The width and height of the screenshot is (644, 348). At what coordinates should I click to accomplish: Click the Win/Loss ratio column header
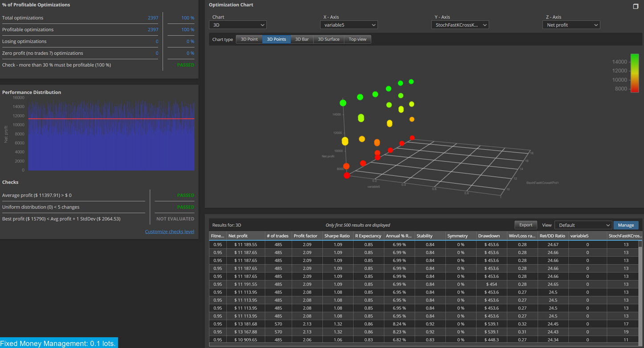pos(522,236)
